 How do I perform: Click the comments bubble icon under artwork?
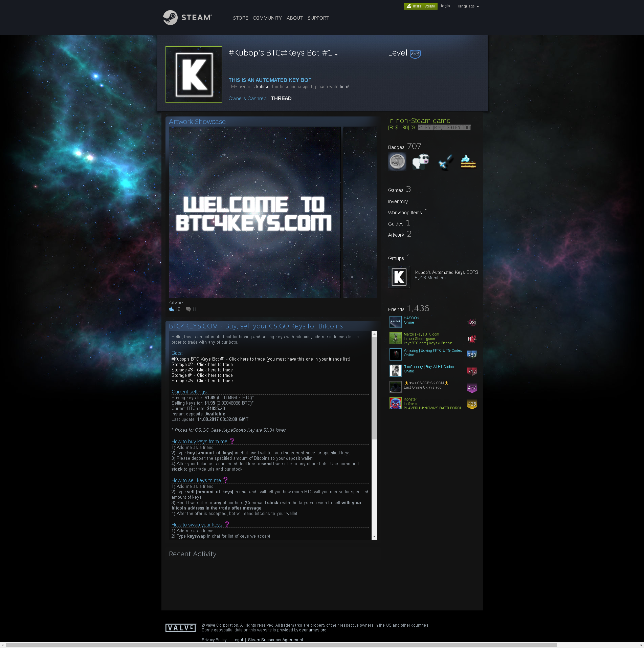click(x=188, y=309)
